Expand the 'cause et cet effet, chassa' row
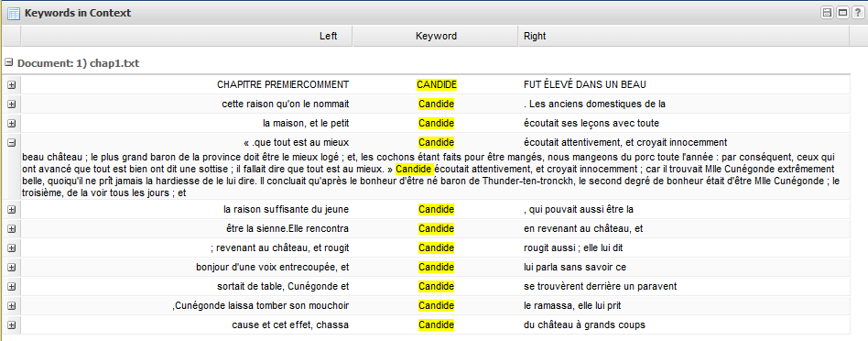Image resolution: width=868 pixels, height=341 pixels. pos(12,324)
